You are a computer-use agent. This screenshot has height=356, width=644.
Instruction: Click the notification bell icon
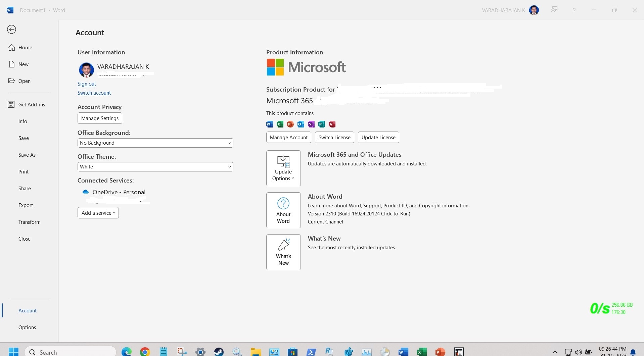tap(633, 352)
